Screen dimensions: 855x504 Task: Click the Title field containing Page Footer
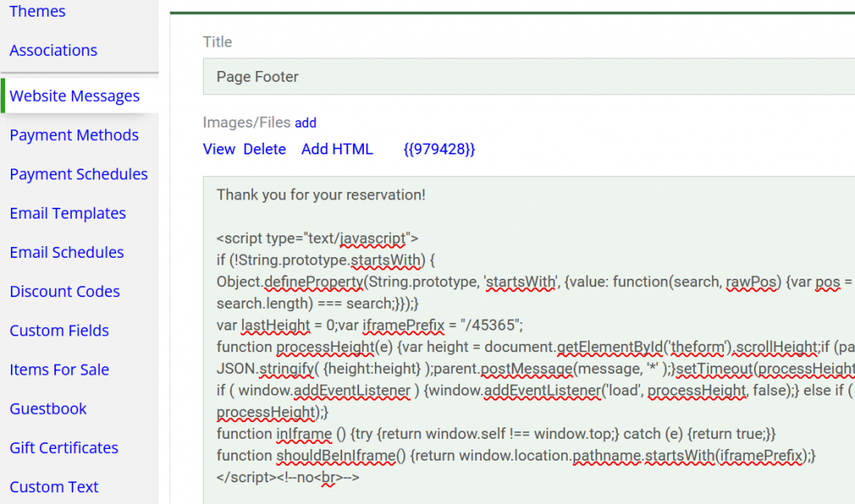[529, 77]
